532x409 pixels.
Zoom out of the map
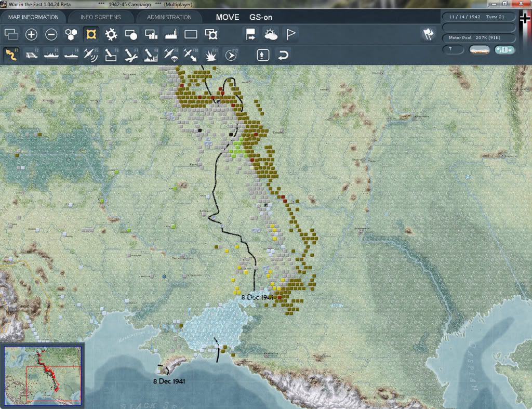(x=51, y=34)
